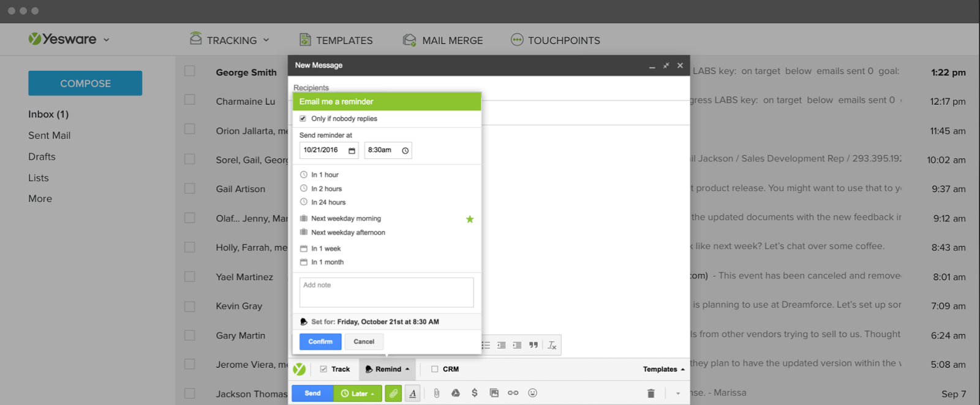Viewport: 980px width, 405px height.
Task: Click the Touchpoints circle icon
Action: tap(518, 40)
